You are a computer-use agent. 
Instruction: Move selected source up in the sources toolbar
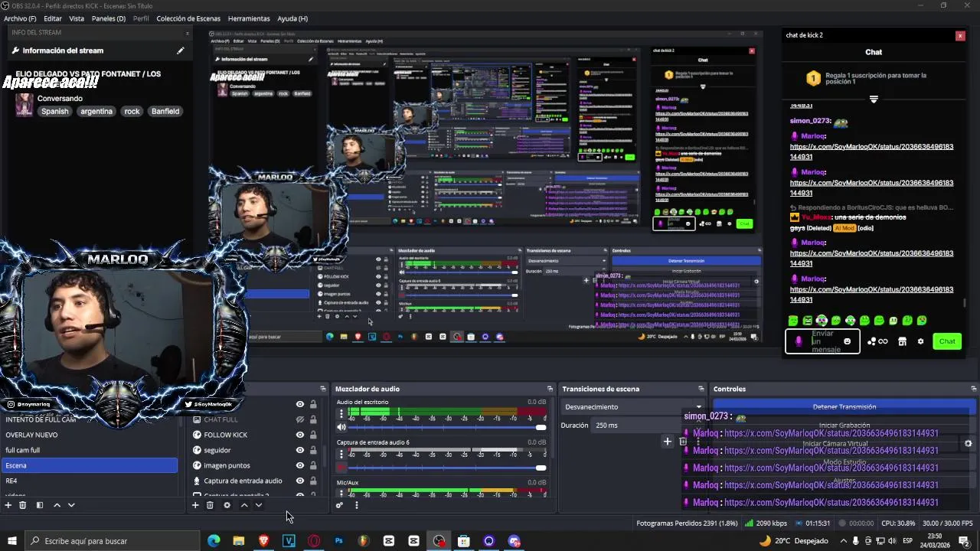[244, 505]
